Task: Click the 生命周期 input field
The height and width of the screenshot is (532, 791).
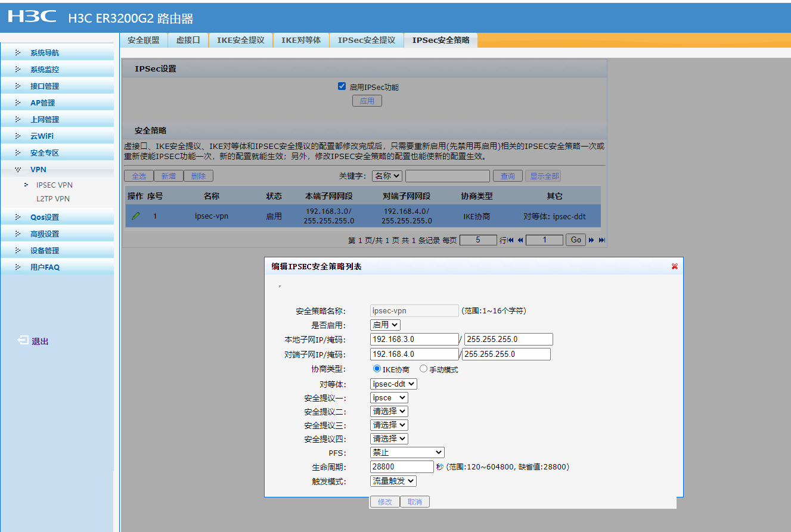Action: point(402,466)
